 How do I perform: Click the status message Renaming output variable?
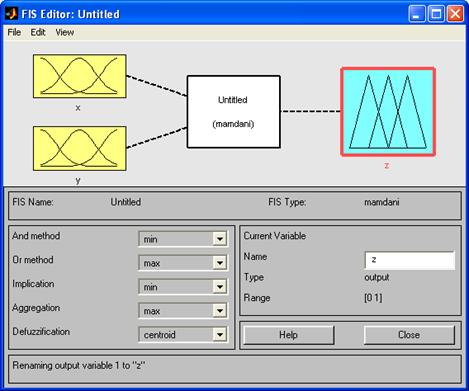79,365
